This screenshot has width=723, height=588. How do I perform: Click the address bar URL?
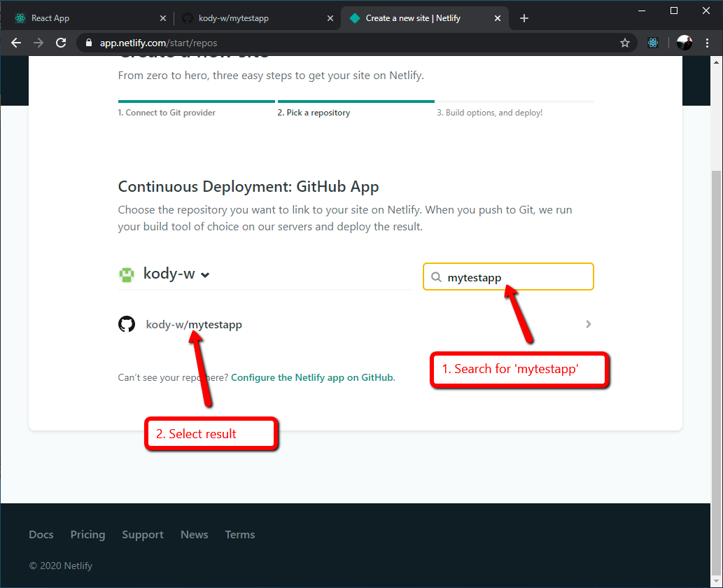coord(158,43)
